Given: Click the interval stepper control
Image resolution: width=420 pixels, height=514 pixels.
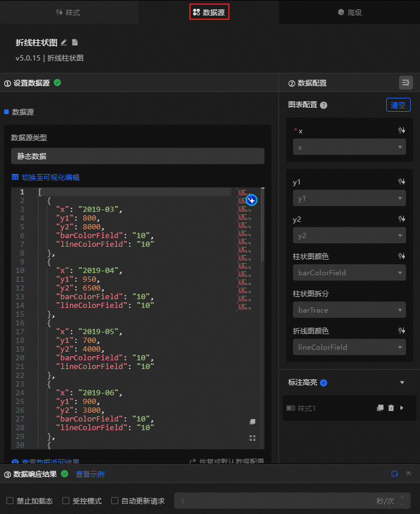Looking at the screenshot, I should coord(403,501).
